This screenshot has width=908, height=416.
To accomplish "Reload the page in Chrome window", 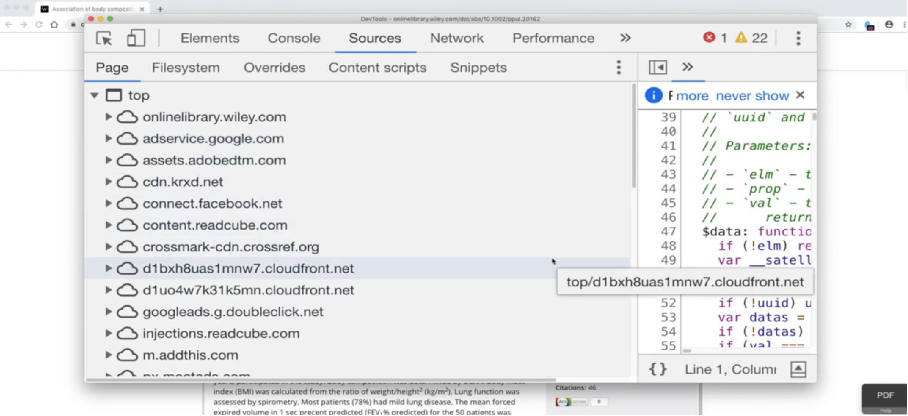I will pyautogui.click(x=39, y=24).
